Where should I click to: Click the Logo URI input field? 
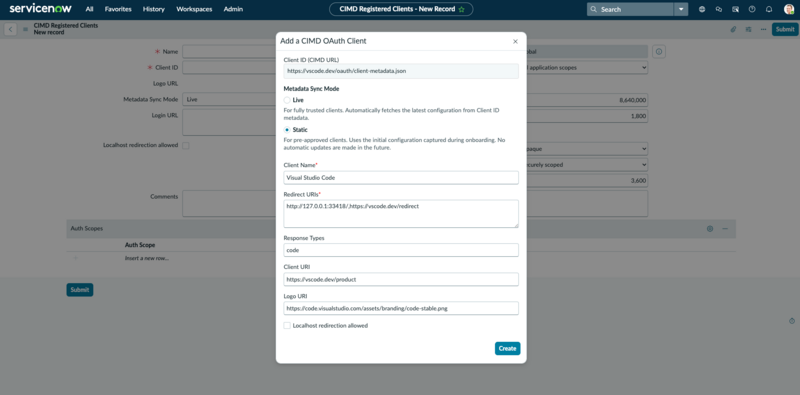(x=401, y=308)
